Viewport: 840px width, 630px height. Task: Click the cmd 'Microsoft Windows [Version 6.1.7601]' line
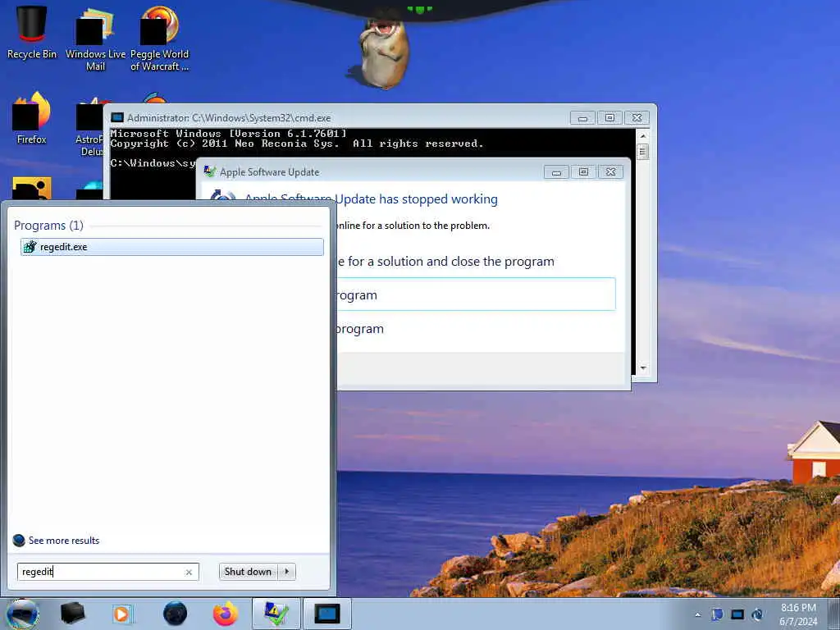point(229,134)
